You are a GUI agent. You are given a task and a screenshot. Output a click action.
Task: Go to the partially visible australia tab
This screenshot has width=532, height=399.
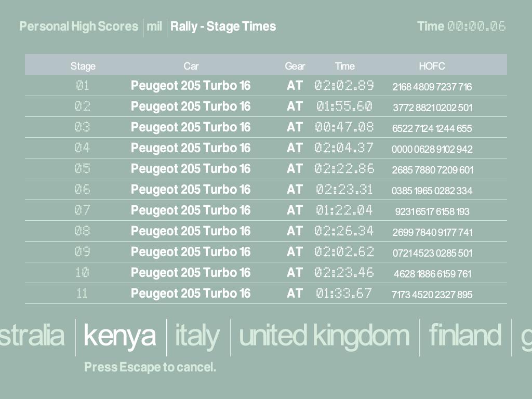point(32,336)
